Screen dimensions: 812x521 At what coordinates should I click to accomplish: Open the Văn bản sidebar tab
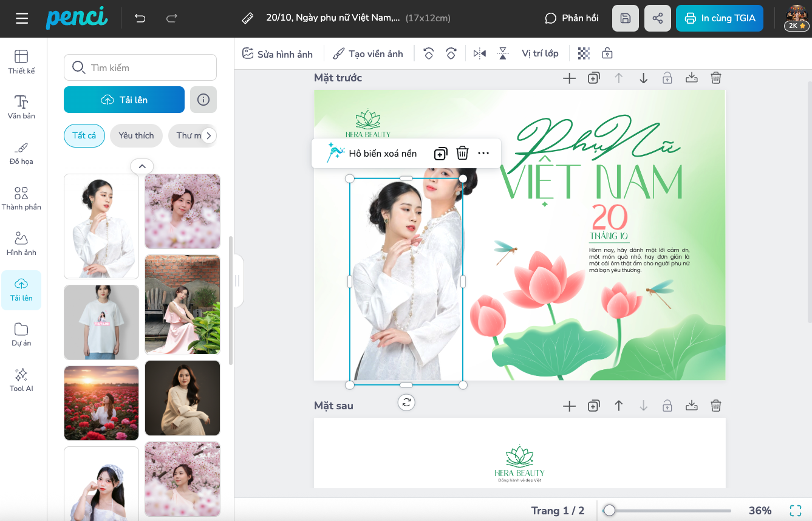pos(21,107)
